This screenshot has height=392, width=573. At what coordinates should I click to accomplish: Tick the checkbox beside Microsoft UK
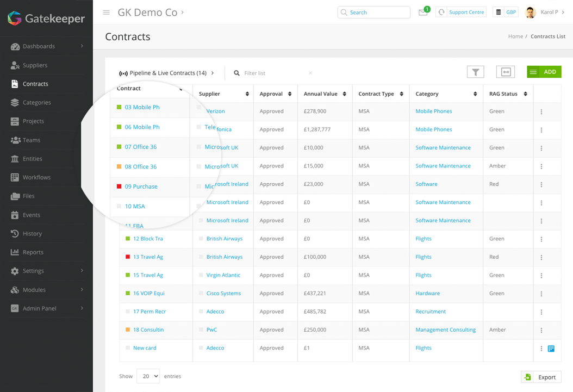coord(198,147)
